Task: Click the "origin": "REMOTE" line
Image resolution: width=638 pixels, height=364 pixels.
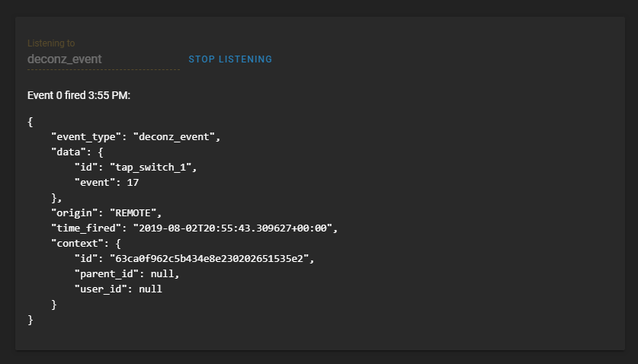Action: tap(106, 213)
